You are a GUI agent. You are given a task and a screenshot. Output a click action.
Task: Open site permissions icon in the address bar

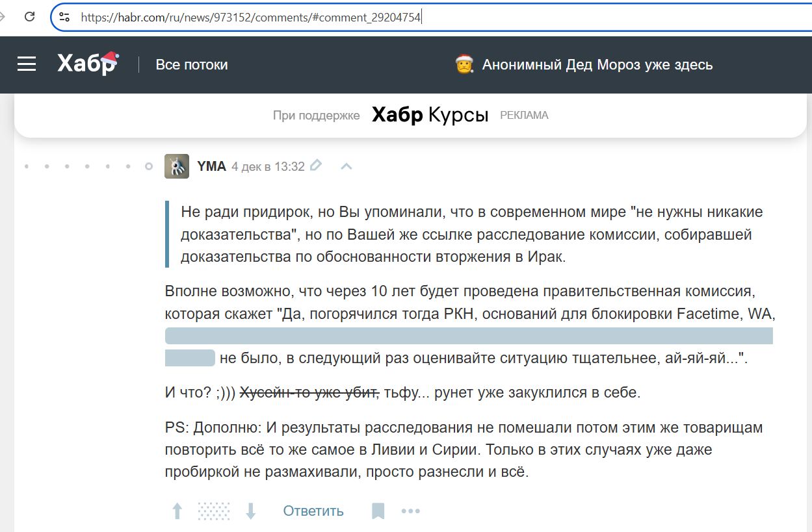[x=63, y=17]
